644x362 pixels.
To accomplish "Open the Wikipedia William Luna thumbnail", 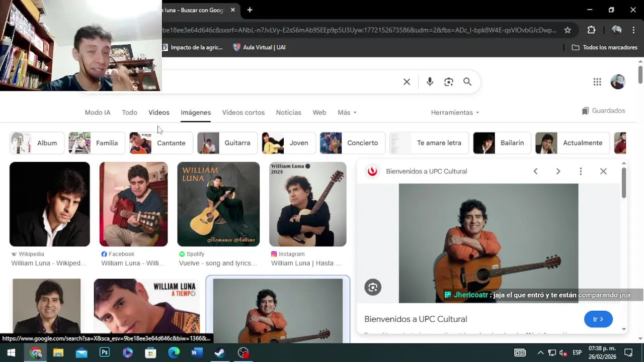I will (50, 204).
